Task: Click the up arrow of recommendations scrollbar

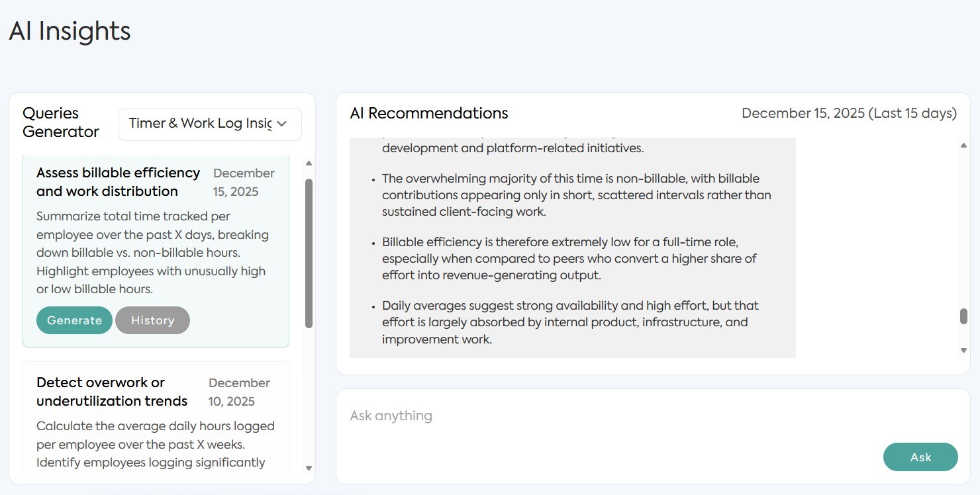Action: pyautogui.click(x=963, y=146)
